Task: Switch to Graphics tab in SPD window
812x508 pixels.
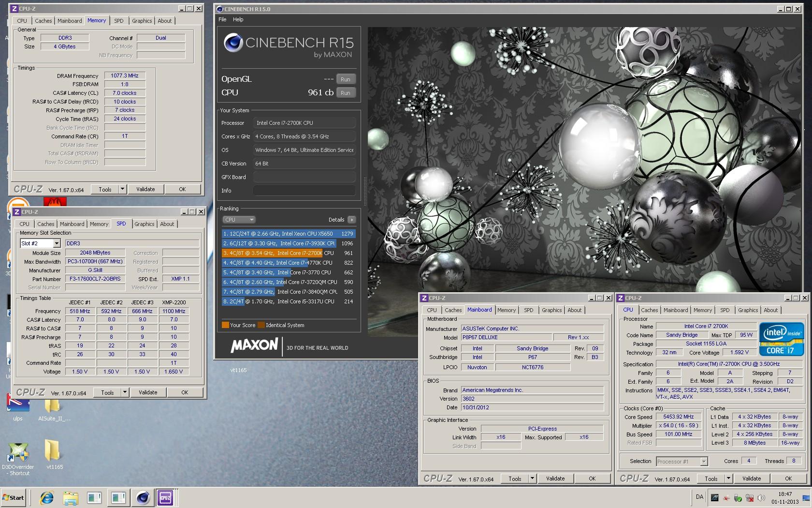Action: coord(145,224)
